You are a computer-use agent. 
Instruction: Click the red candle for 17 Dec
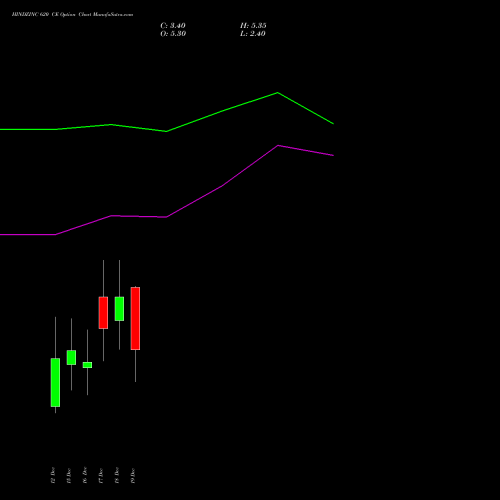tap(103, 313)
